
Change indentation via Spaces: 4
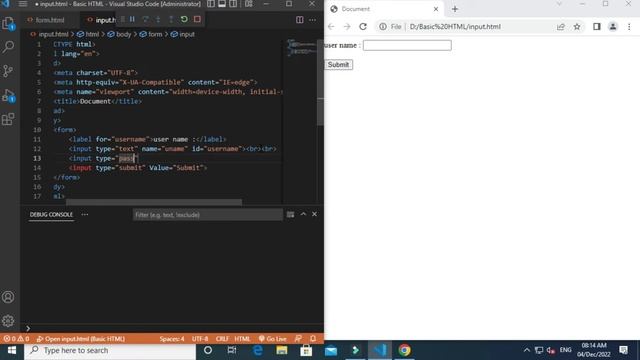pos(172,339)
